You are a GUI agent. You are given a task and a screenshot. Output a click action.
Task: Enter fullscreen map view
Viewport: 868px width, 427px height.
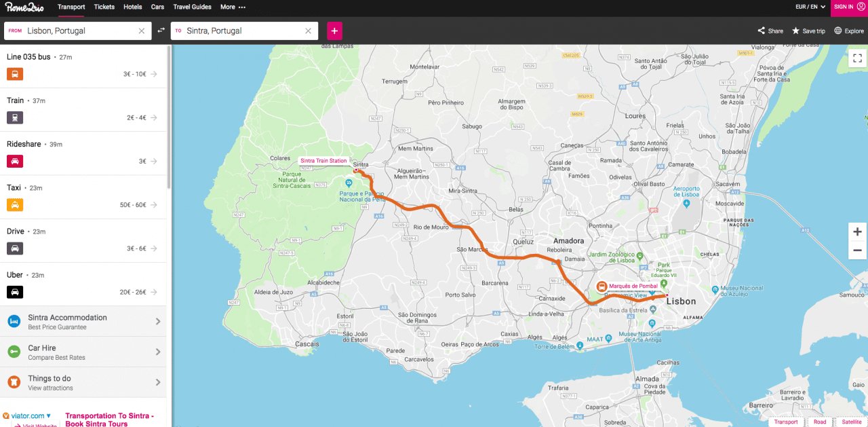point(857,58)
